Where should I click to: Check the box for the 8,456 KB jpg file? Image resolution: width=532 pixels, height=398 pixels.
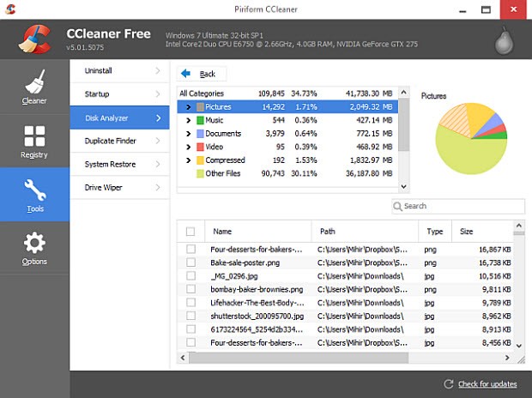pyautogui.click(x=191, y=342)
